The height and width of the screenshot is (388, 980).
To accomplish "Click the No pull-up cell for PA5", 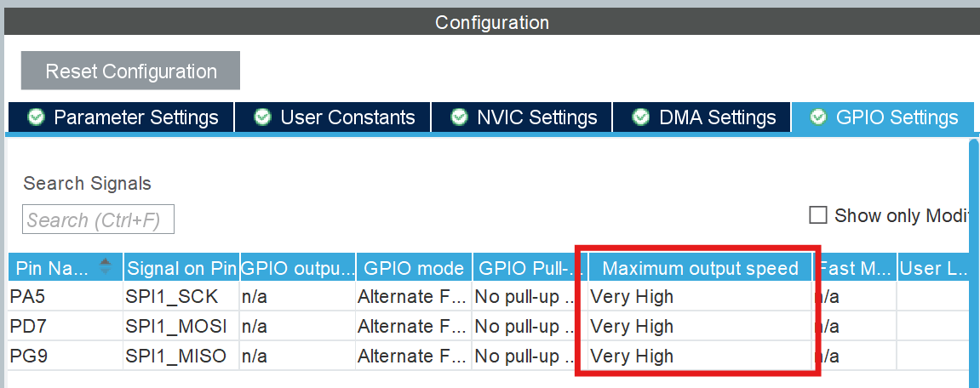I will pyautogui.click(x=530, y=296).
